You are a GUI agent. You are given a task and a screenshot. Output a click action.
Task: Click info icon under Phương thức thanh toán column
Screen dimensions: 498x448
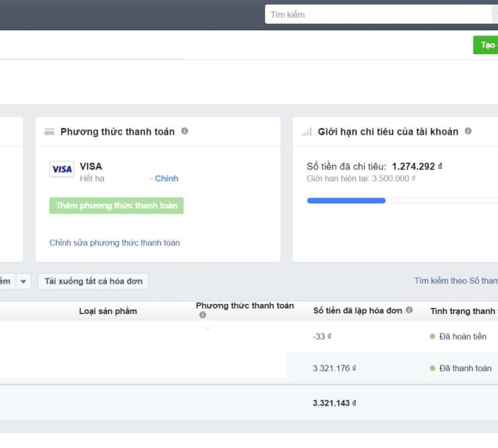tap(203, 315)
